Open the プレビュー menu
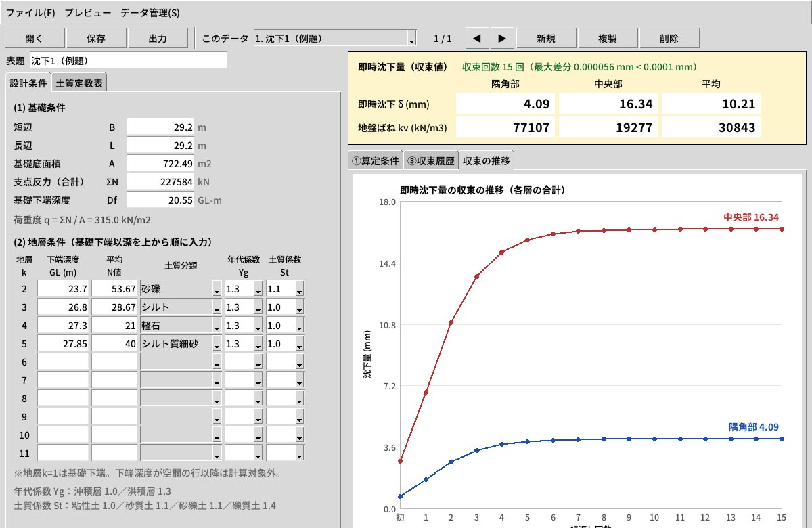 coord(88,12)
